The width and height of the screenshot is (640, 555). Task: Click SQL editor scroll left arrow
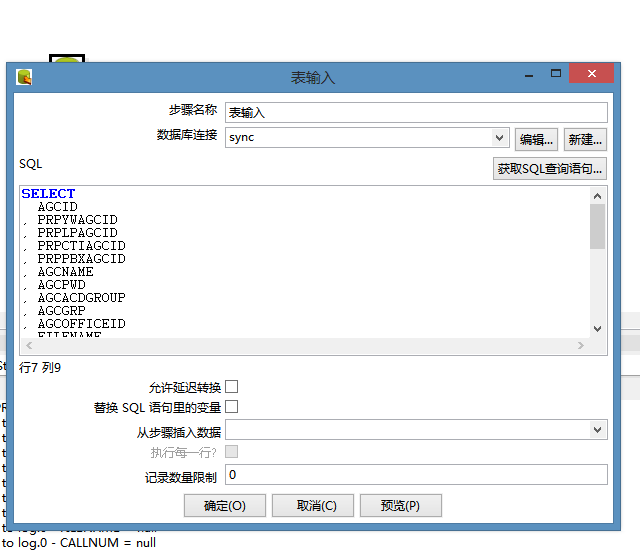click(29, 346)
